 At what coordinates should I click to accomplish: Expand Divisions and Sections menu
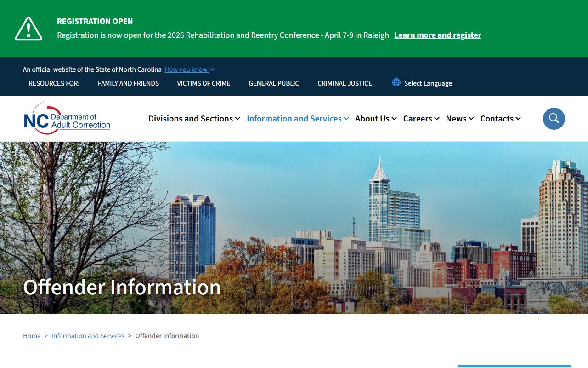click(194, 119)
